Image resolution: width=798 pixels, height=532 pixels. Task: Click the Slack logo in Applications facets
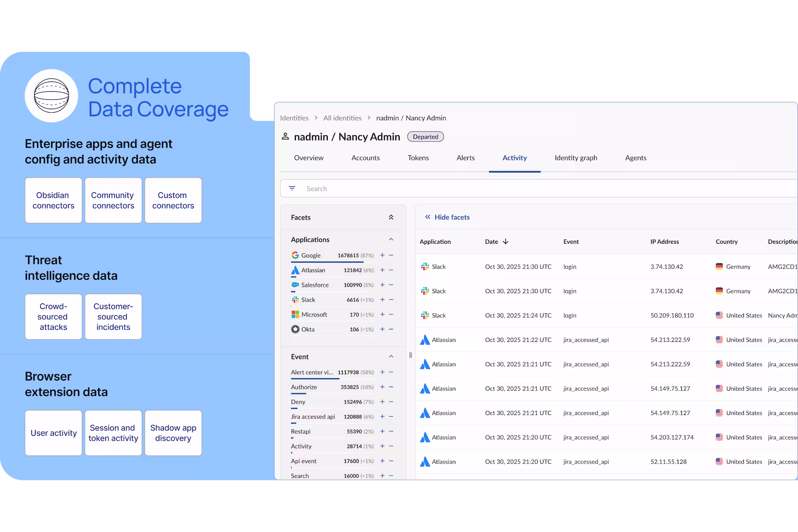pyautogui.click(x=295, y=300)
